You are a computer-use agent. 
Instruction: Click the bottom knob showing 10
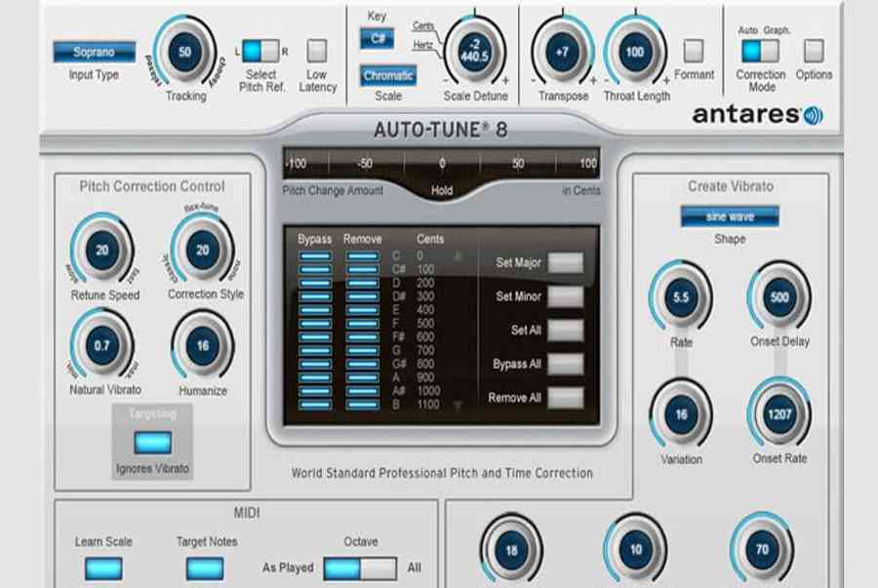click(635, 549)
